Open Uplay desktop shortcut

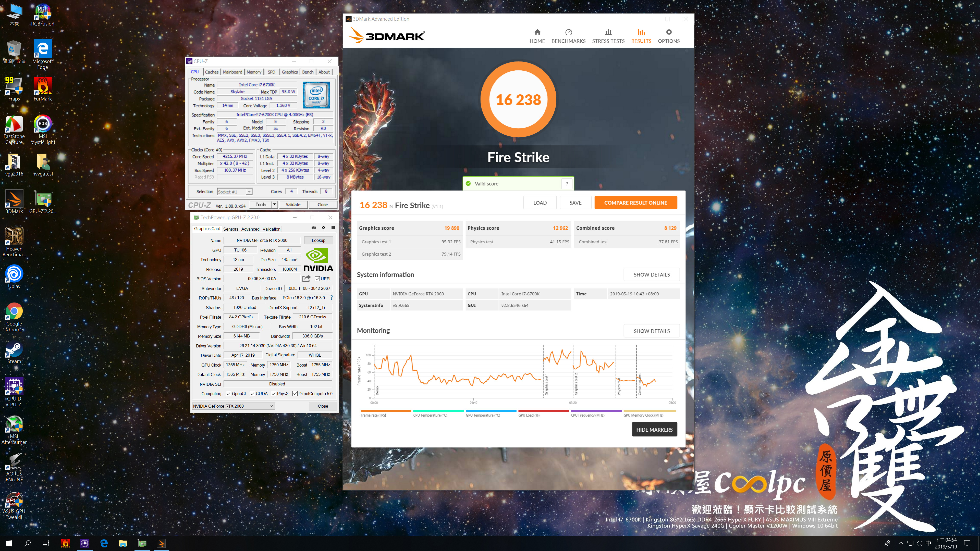14,277
